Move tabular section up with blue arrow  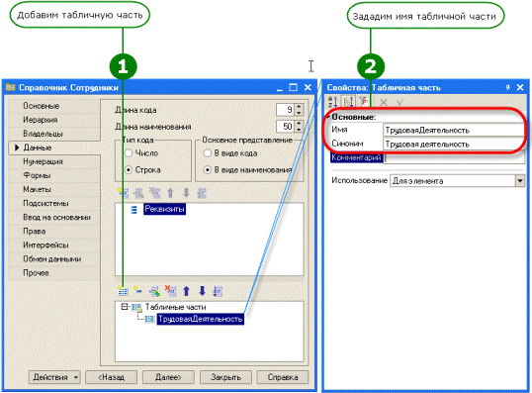pyautogui.click(x=186, y=291)
